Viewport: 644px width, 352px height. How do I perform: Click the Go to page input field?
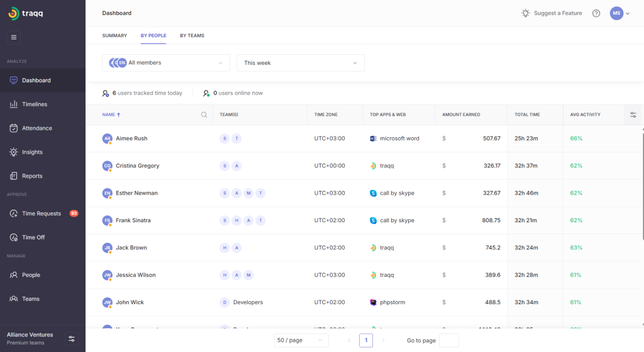click(x=448, y=340)
